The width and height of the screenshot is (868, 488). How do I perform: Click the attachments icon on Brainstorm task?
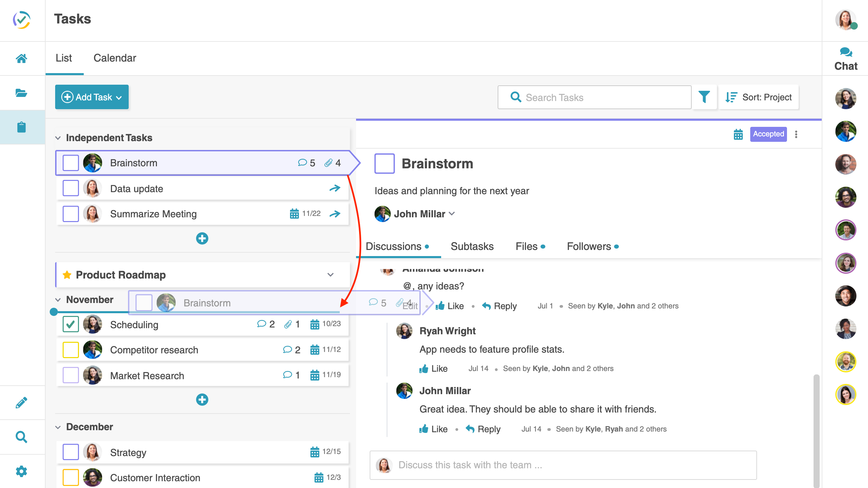pyautogui.click(x=328, y=163)
